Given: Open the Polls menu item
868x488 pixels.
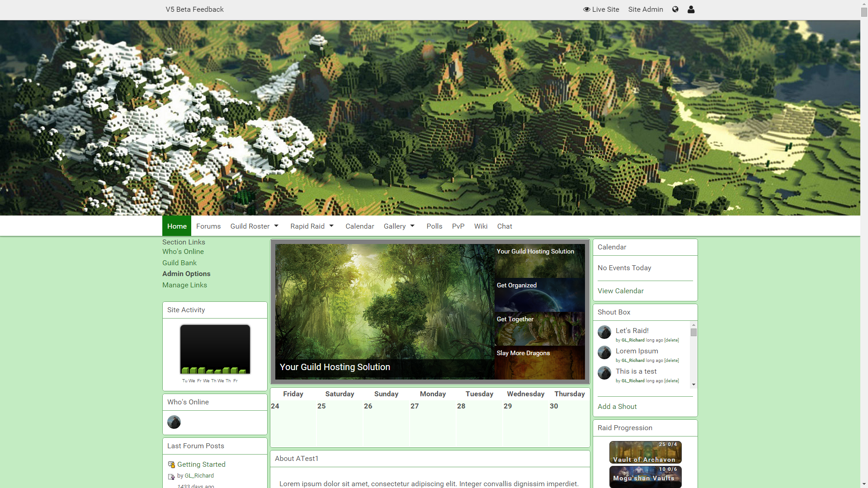Looking at the screenshot, I should coord(434,226).
